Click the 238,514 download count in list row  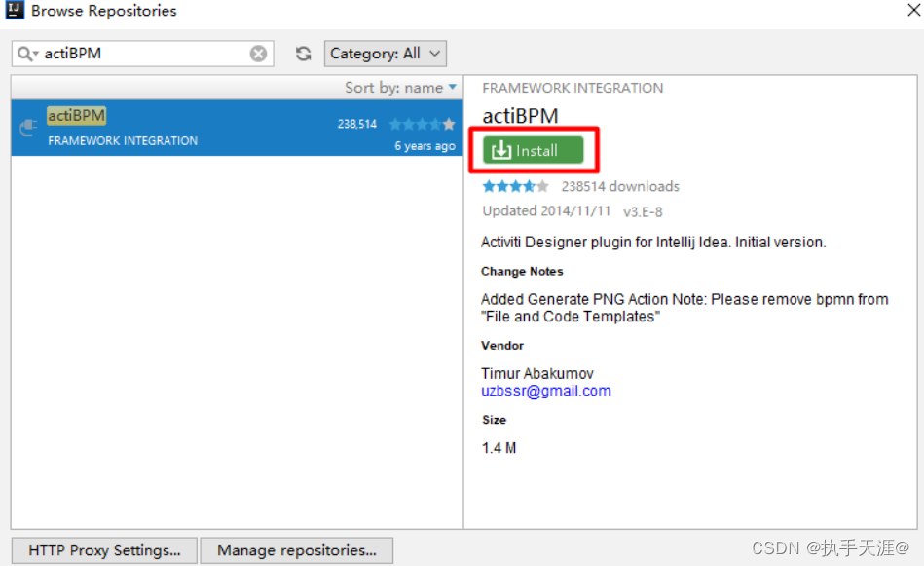[357, 124]
